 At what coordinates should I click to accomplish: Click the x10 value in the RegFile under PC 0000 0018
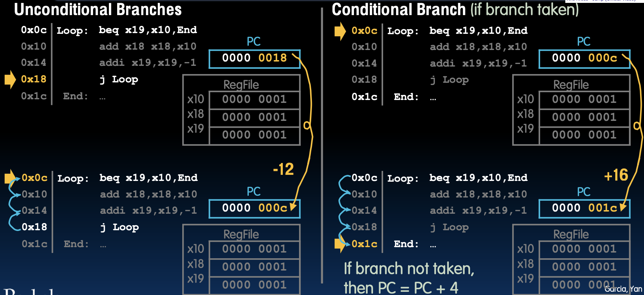[x=254, y=99]
